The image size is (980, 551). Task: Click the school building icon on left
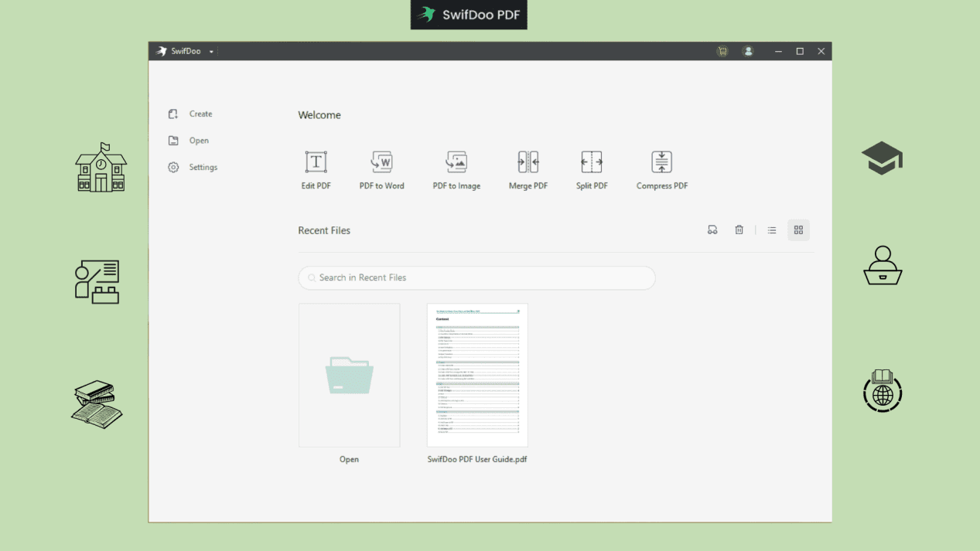(x=101, y=167)
